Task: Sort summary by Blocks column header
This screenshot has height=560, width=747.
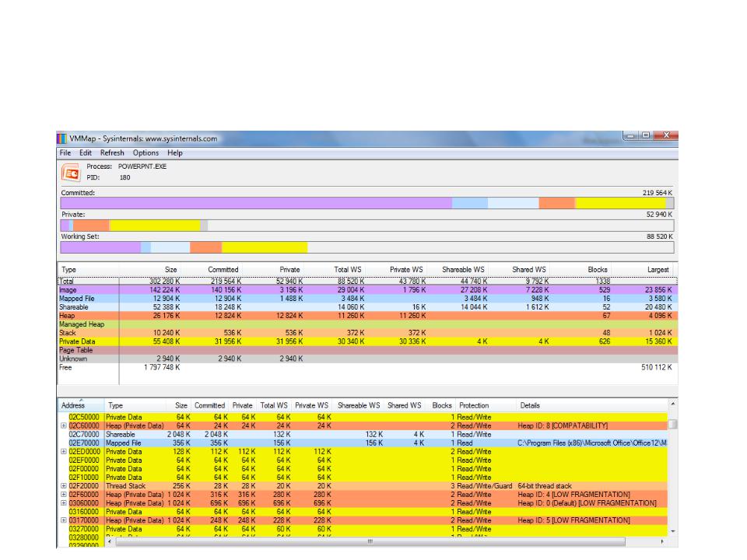Action: tap(580, 270)
